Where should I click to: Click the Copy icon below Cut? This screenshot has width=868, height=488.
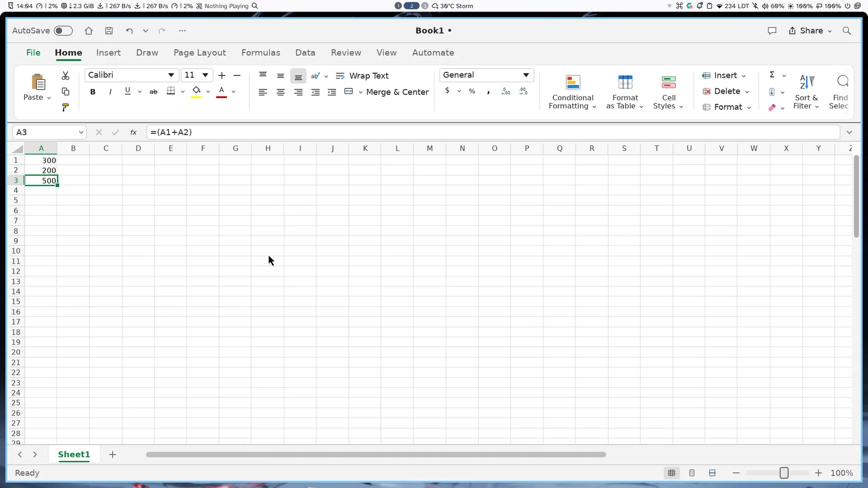pyautogui.click(x=66, y=92)
